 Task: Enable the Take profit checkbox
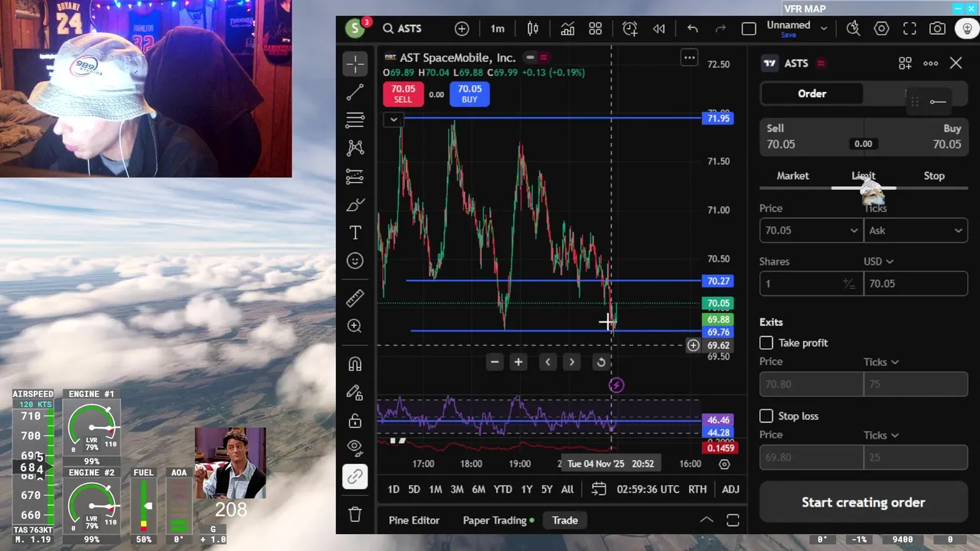pyautogui.click(x=766, y=343)
